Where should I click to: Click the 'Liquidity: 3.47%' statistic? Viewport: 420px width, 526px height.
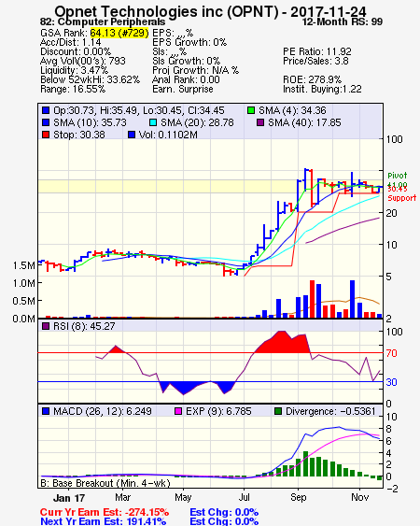[x=74, y=70]
